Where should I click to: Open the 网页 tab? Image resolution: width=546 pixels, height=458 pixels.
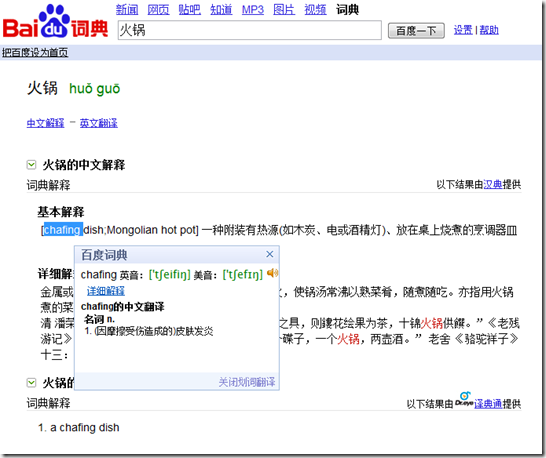(158, 10)
